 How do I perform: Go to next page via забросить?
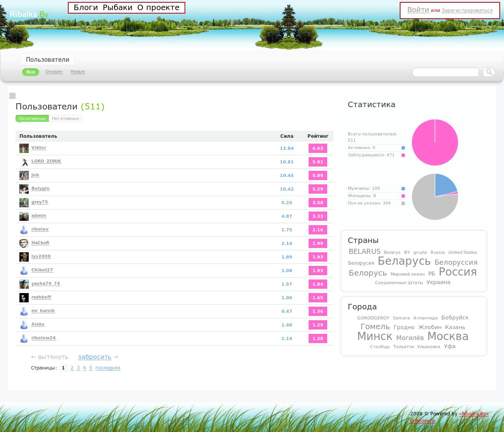[x=95, y=357]
